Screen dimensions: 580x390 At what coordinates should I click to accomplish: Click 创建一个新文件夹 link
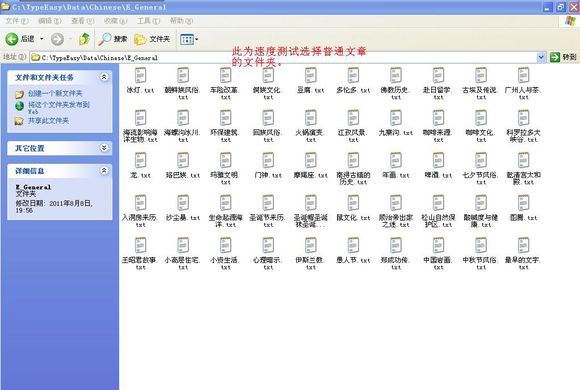point(55,94)
